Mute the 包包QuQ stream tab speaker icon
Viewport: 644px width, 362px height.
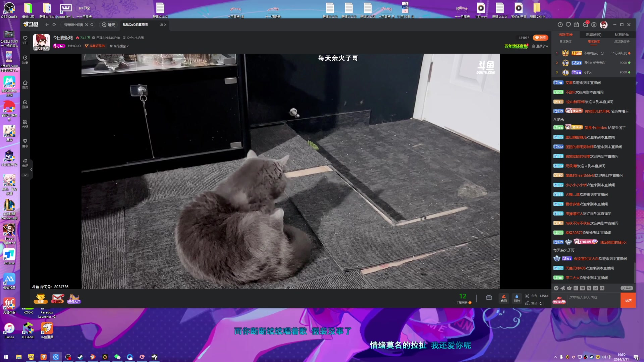[161, 25]
